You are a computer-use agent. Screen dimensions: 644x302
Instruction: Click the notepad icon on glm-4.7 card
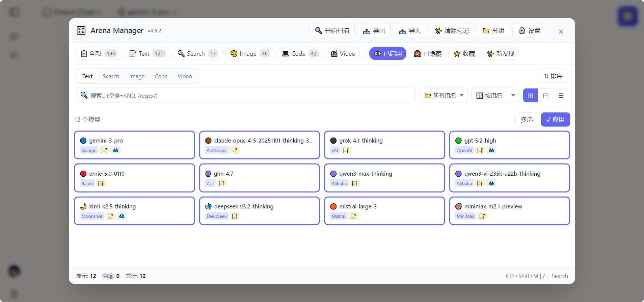tap(222, 183)
